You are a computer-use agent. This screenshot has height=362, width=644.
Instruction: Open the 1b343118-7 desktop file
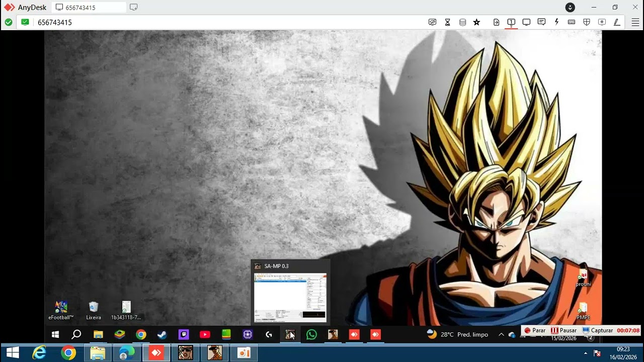click(126, 310)
